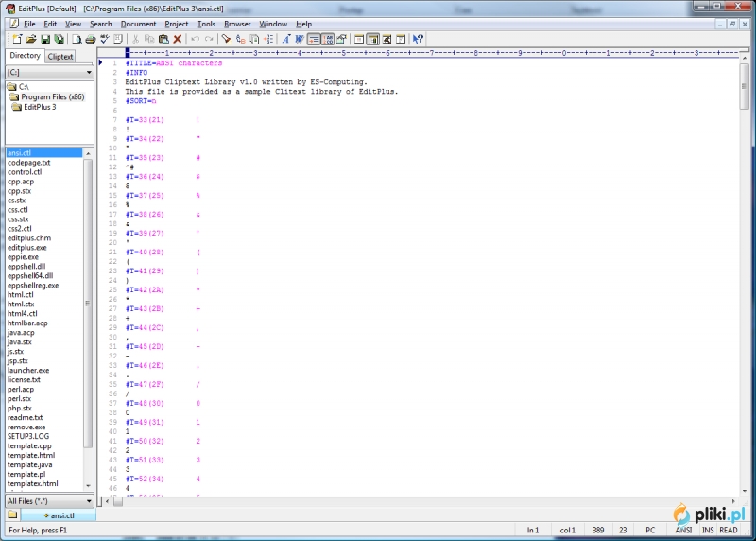Switch to the Directory tab
This screenshot has height=541, width=756.
25,56
